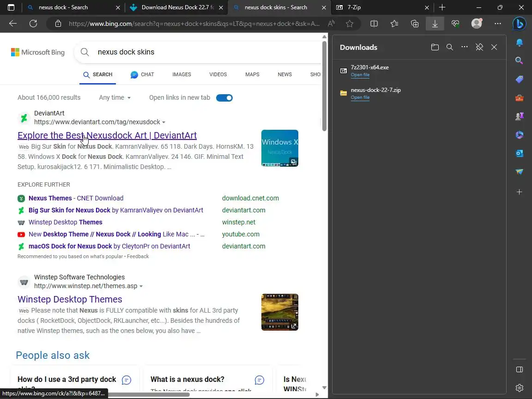Switch to Download Nexus Dock 22.7 tab
532x399 pixels.
(177, 7)
